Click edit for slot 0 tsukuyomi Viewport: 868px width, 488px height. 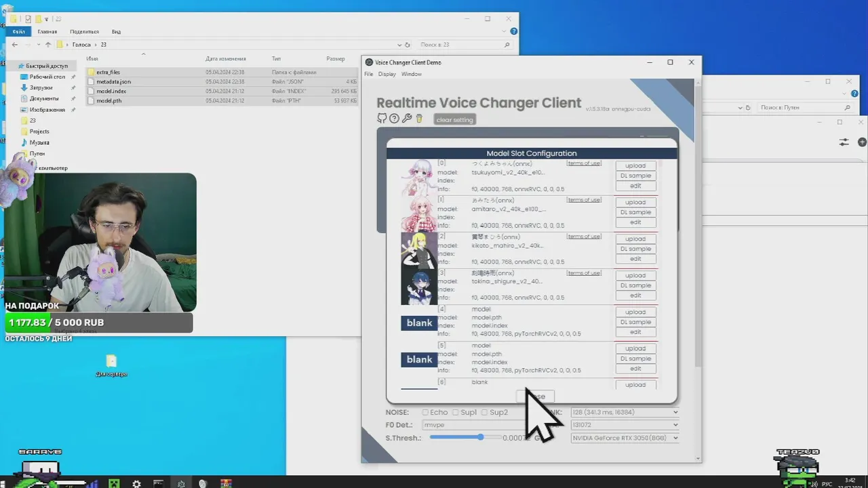[635, 186]
